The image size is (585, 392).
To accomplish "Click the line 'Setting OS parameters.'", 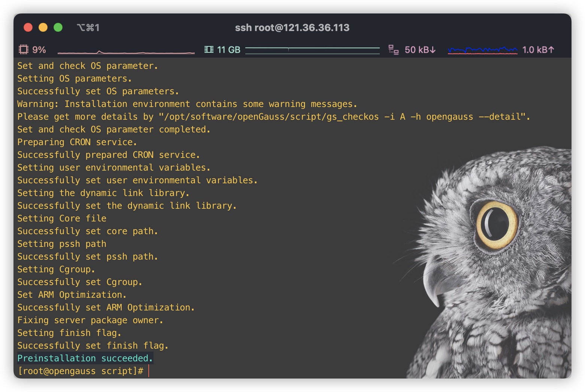I will (x=75, y=79).
